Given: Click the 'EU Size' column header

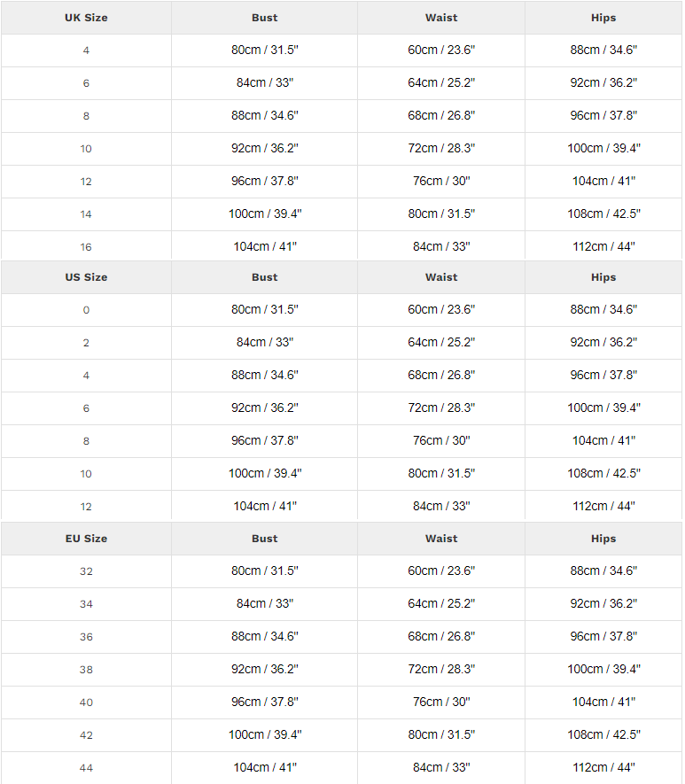Looking at the screenshot, I should click(86, 539).
